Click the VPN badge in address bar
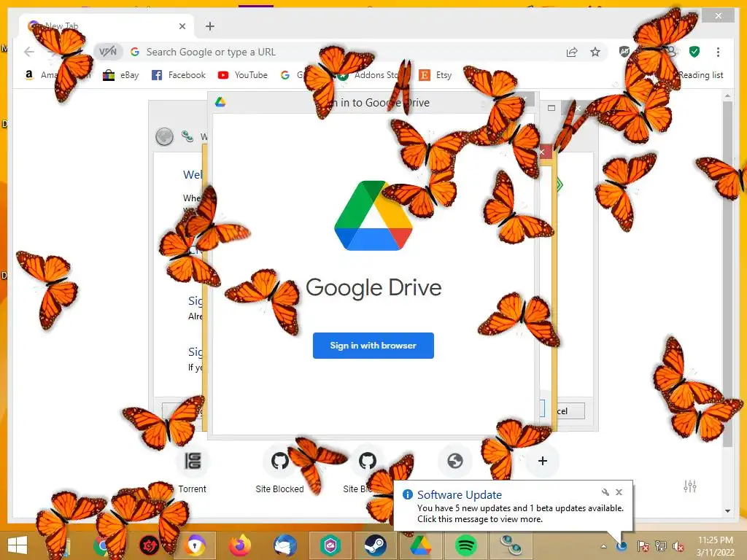The image size is (747, 560). [x=108, y=52]
